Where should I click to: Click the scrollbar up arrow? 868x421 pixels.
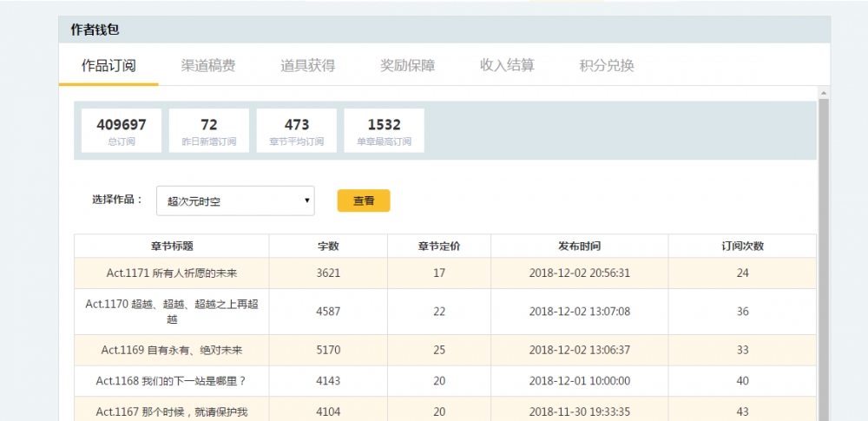(824, 92)
